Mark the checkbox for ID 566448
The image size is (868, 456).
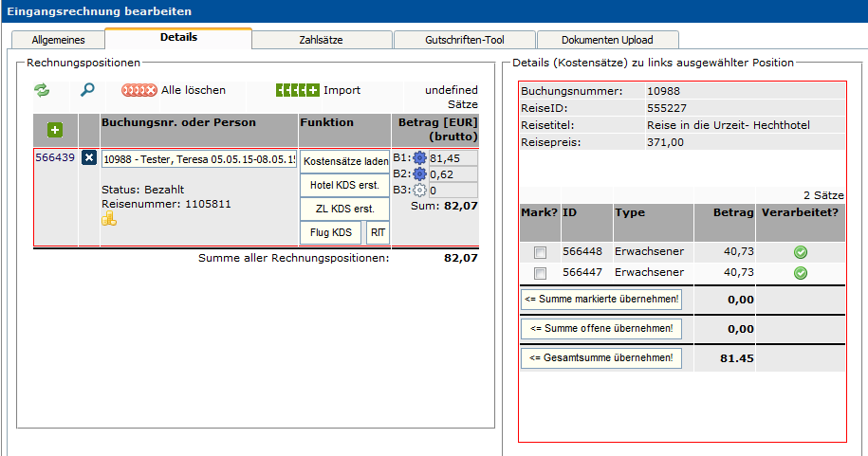point(541,252)
